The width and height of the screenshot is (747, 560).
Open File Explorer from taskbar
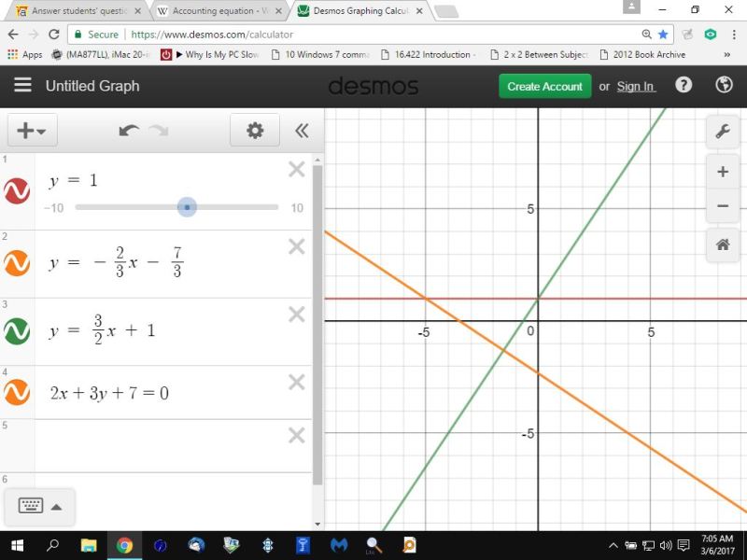tap(89, 546)
